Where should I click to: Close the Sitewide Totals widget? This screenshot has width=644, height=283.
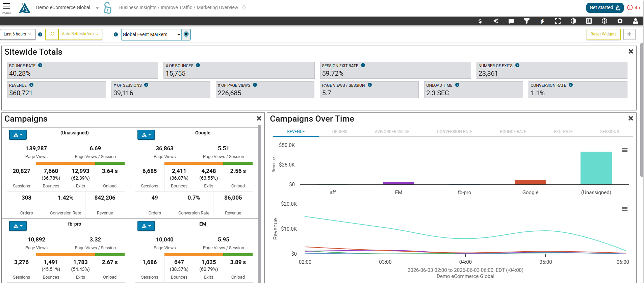click(630, 51)
